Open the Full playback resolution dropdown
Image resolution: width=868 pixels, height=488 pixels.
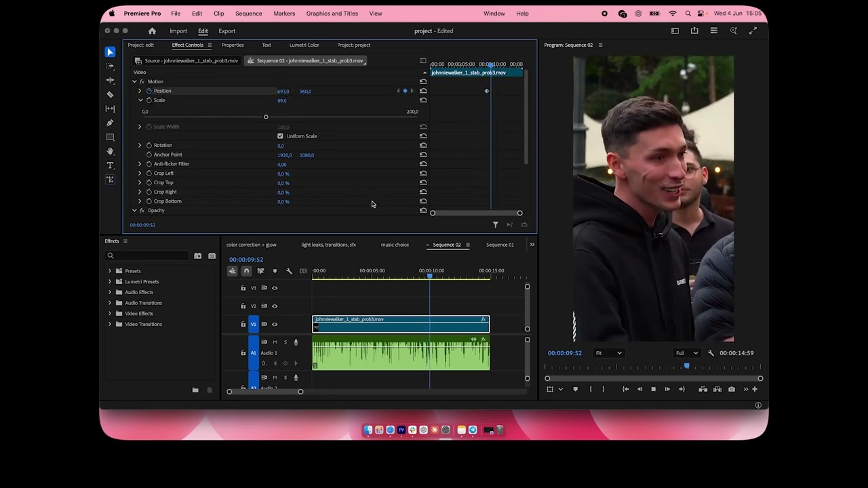coord(686,353)
